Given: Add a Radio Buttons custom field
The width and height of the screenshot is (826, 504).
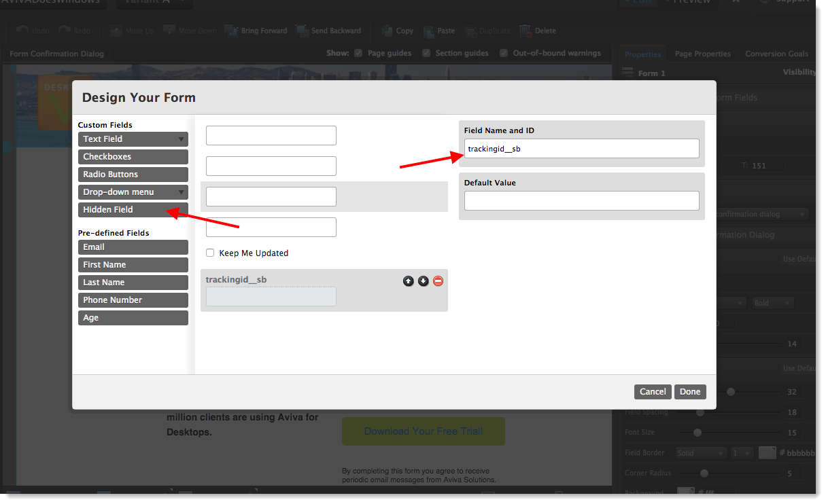Looking at the screenshot, I should (133, 175).
